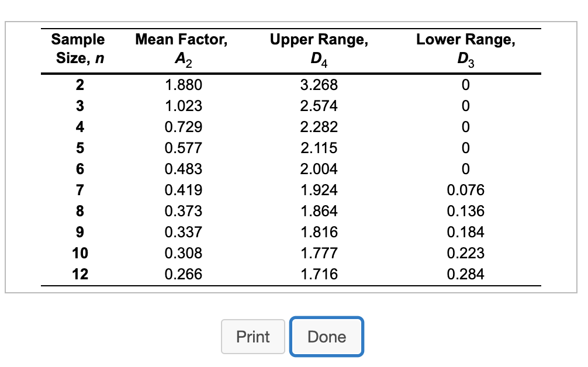
Task: Click upper range value 1.716
Action: click(x=319, y=273)
